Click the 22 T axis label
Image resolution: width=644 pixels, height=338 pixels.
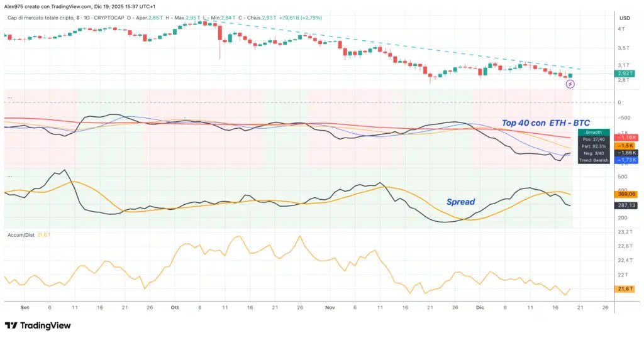(623, 275)
